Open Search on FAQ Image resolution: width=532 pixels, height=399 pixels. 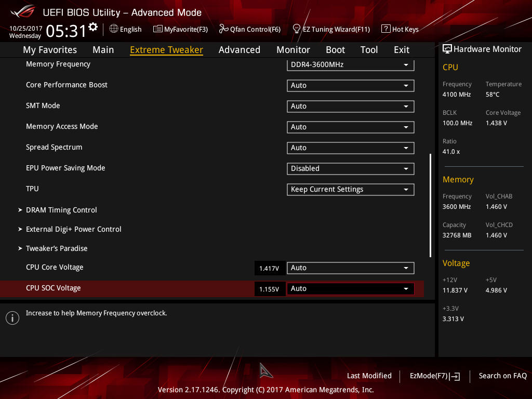coord(503,376)
